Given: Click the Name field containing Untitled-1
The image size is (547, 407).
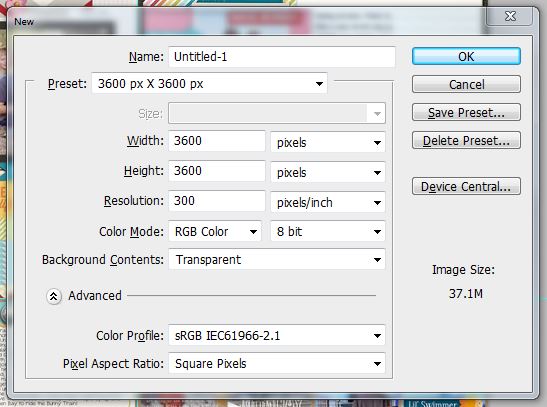Looking at the screenshot, I should point(282,56).
